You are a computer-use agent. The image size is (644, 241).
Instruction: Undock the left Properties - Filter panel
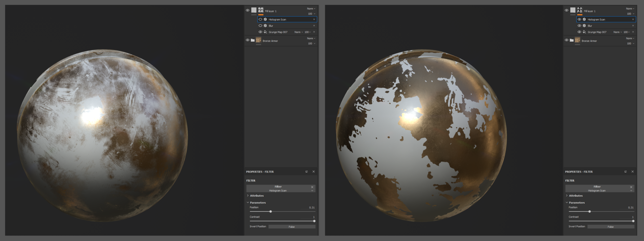click(x=307, y=172)
